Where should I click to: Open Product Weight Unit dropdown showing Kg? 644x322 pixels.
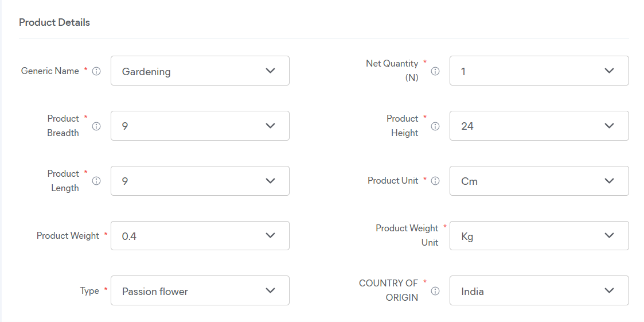tap(539, 236)
